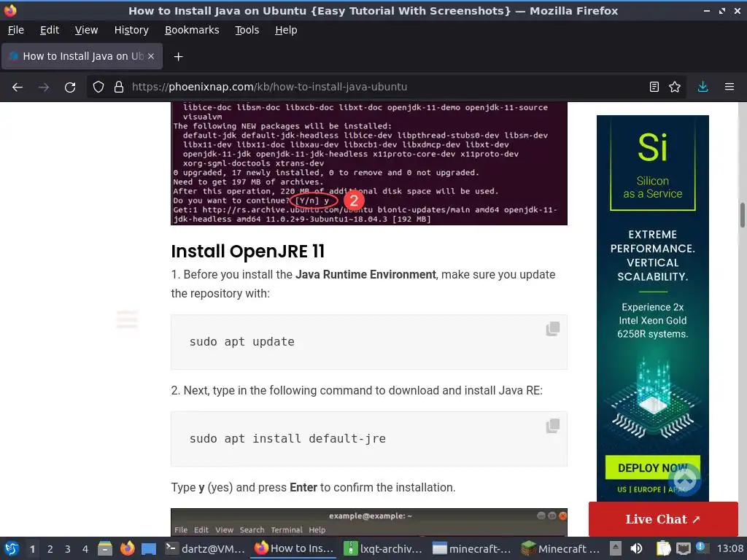The height and width of the screenshot is (560, 747).
Task: Reload the current page
Action: (70, 87)
